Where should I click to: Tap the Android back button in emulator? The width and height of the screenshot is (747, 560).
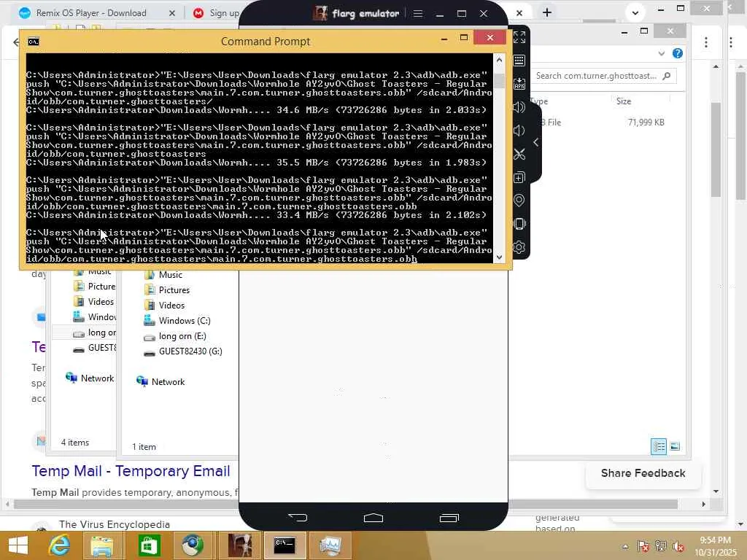click(298, 518)
